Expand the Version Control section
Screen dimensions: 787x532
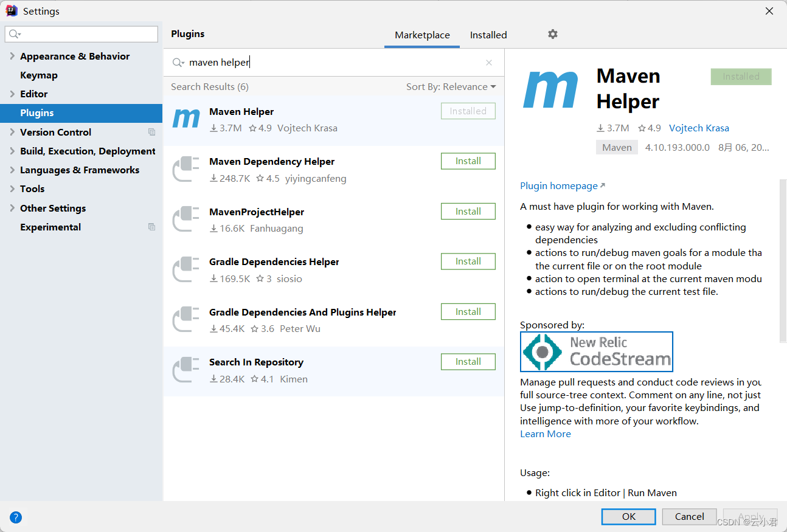coord(13,132)
